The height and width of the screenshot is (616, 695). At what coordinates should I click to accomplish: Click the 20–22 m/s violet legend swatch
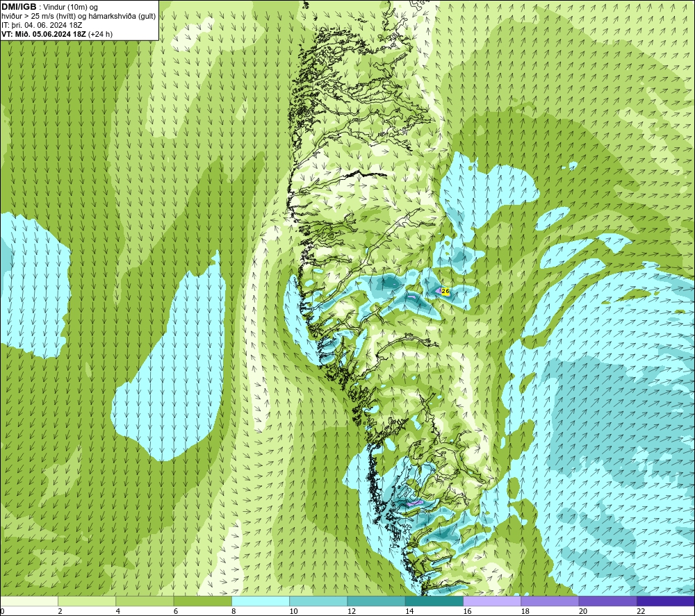point(607,601)
